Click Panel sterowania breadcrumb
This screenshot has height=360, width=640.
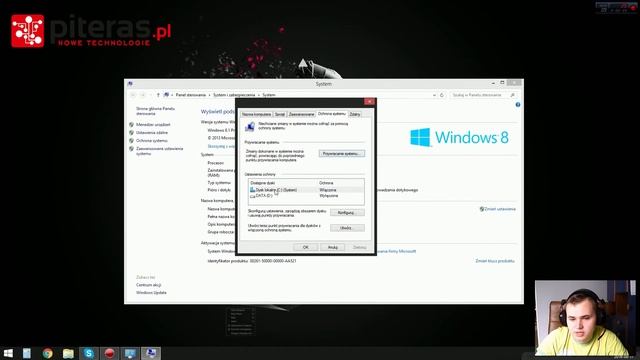point(191,95)
